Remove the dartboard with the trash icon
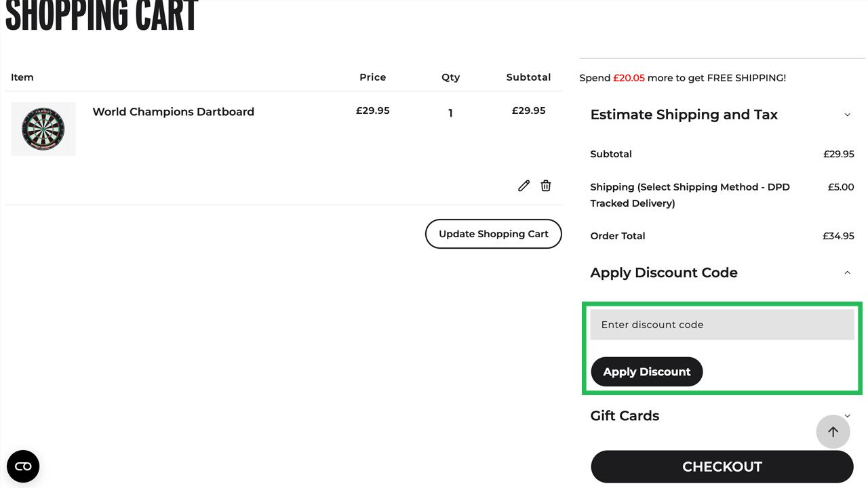The width and height of the screenshot is (868, 488). tap(546, 186)
